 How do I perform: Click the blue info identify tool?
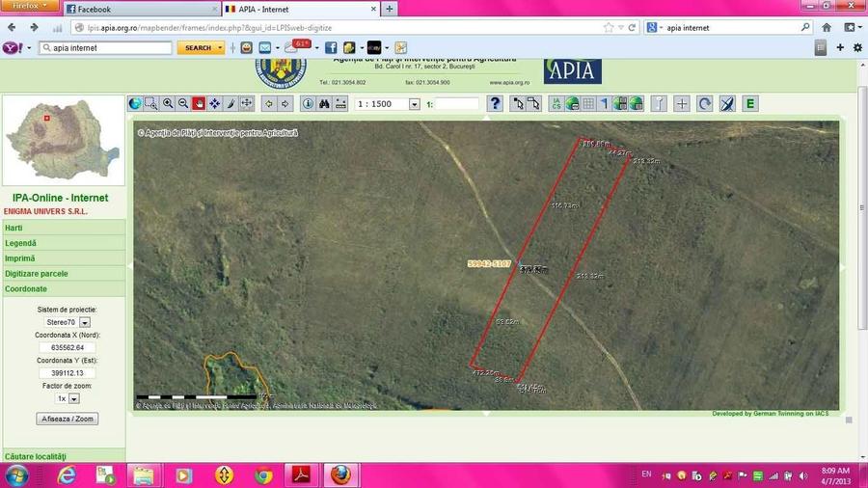click(309, 104)
